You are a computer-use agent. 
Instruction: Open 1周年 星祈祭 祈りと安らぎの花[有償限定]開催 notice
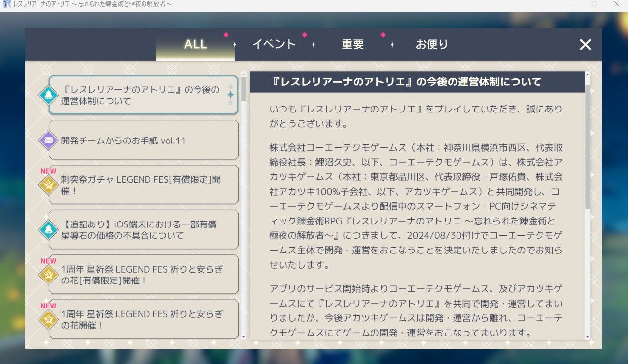[143, 275]
